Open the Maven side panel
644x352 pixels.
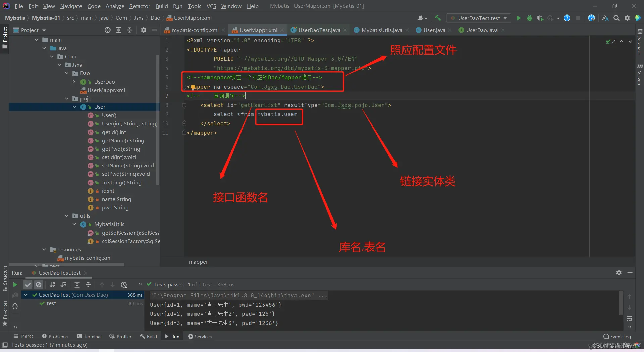pos(639,74)
